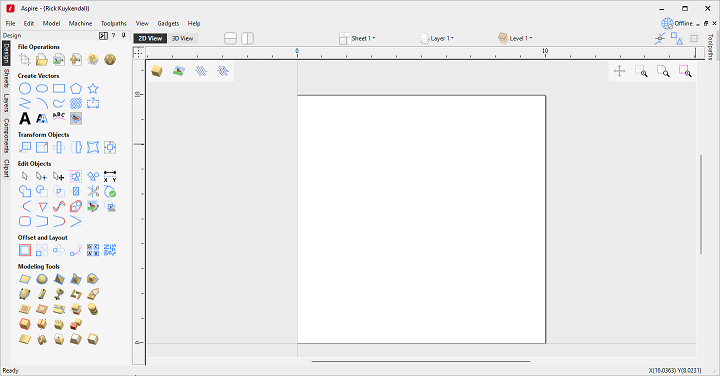Image resolution: width=720 pixels, height=376 pixels.
Task: Click the Open File folder icon
Action: click(42, 59)
